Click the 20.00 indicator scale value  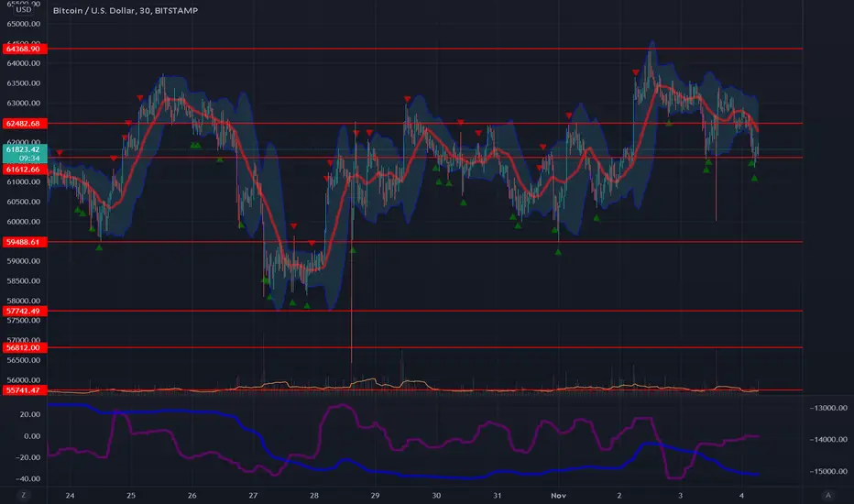(30, 414)
